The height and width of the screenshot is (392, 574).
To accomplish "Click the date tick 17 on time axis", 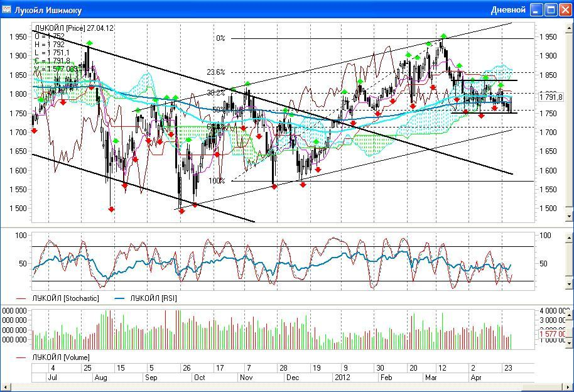I will (x=220, y=368).
